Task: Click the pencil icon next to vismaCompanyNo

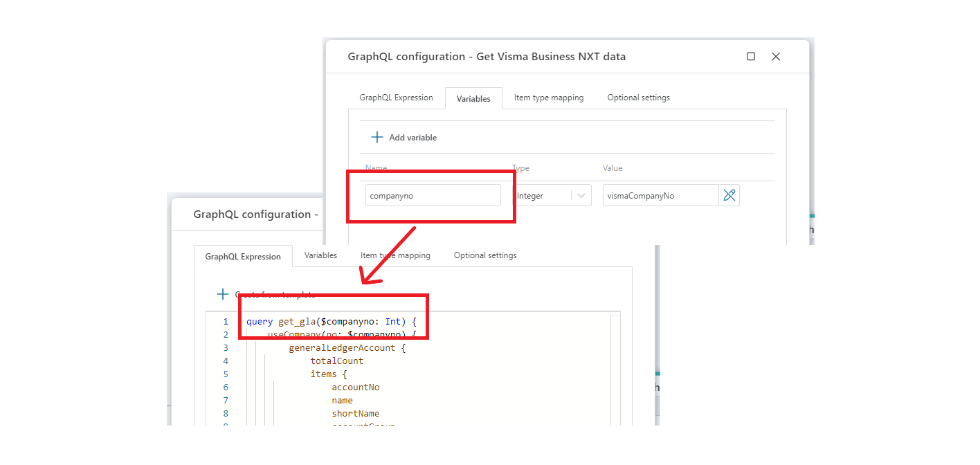Action: point(729,195)
